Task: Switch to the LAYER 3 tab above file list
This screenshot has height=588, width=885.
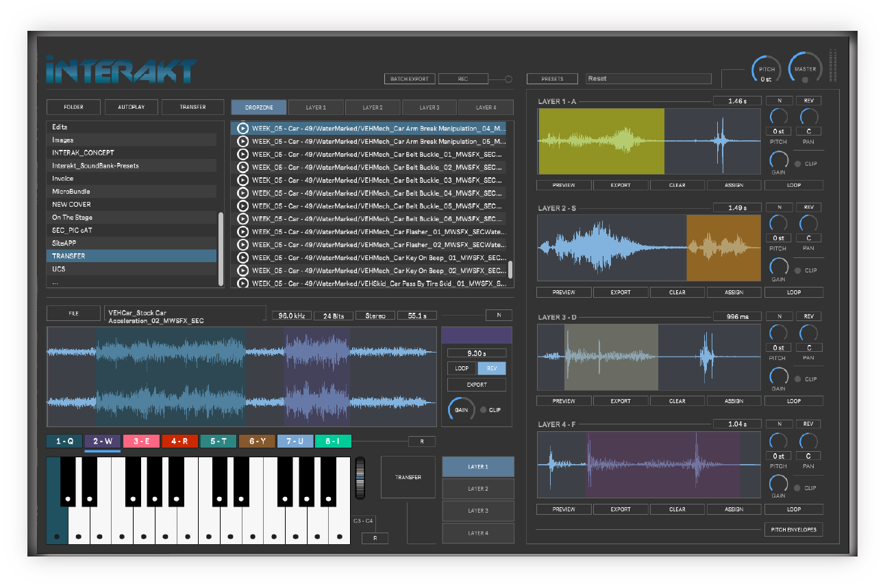Action: [x=429, y=107]
